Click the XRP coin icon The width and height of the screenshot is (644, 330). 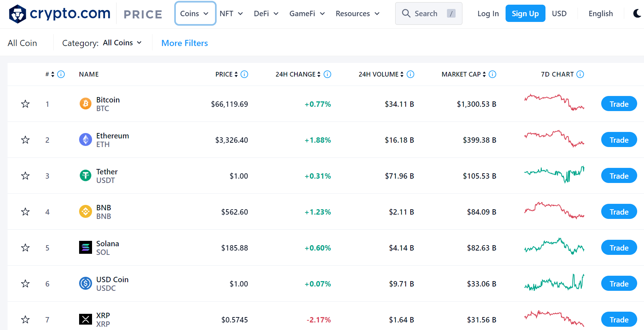(x=86, y=319)
